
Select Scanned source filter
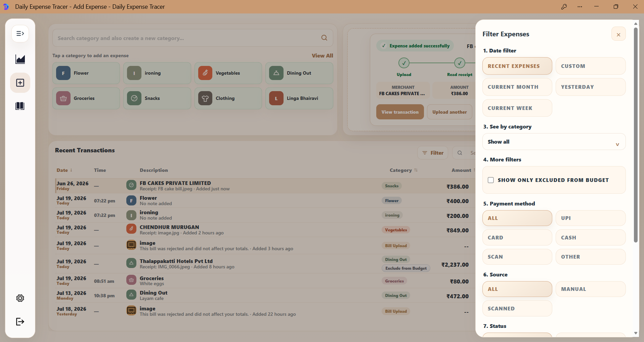coord(517,309)
